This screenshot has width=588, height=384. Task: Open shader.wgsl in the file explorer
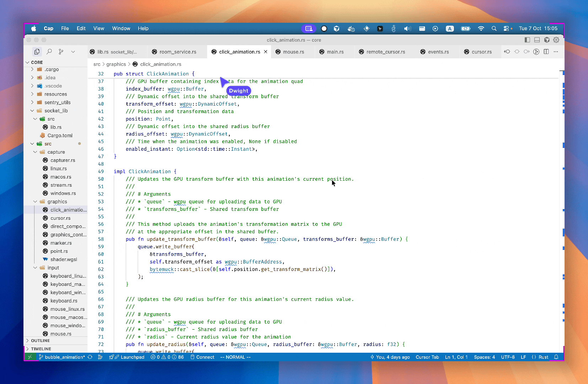(x=64, y=260)
